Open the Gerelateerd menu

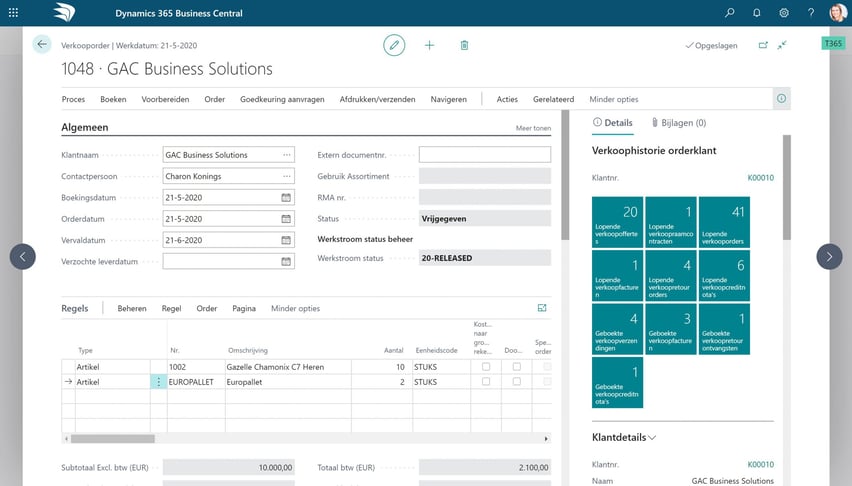[553, 99]
